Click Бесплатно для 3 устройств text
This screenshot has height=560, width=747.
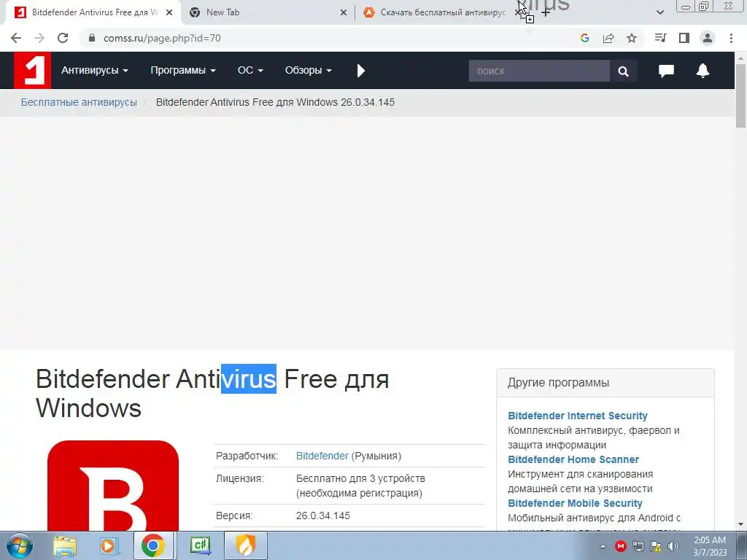point(360,478)
